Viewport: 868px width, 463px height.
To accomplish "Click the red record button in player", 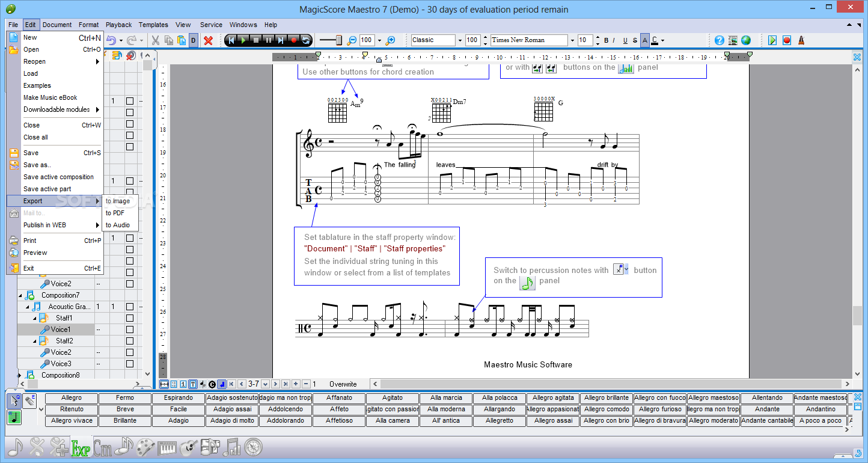I will pos(293,40).
